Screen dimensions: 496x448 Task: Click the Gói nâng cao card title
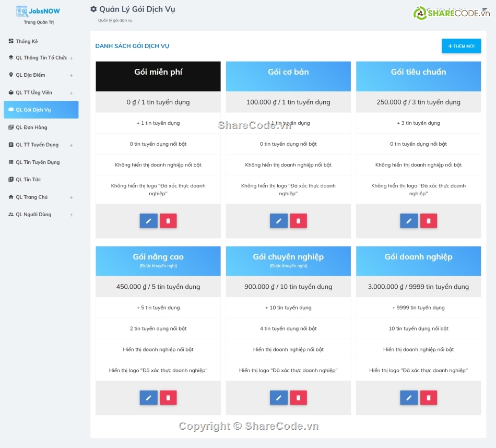tap(158, 257)
